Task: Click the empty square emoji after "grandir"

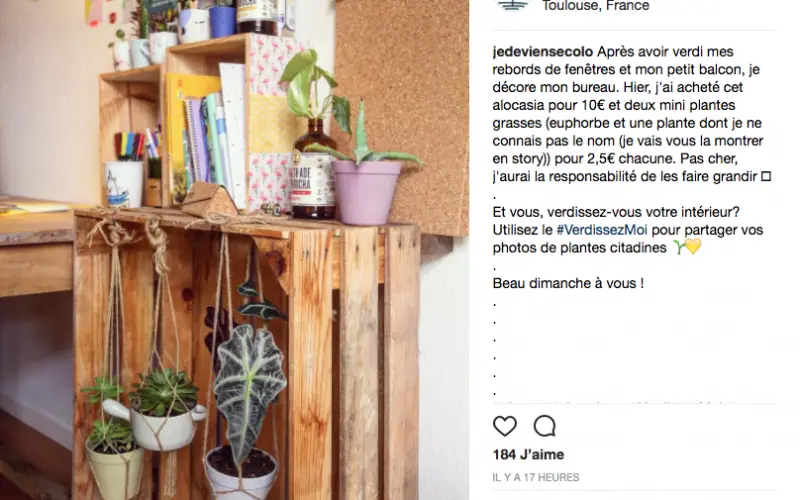Action: [x=765, y=177]
